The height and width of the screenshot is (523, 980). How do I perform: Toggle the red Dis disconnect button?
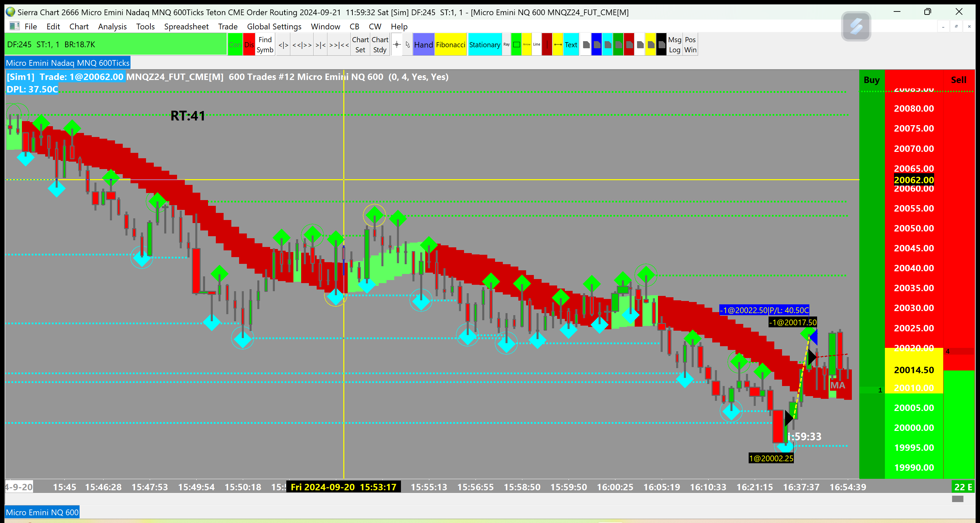[x=249, y=45]
